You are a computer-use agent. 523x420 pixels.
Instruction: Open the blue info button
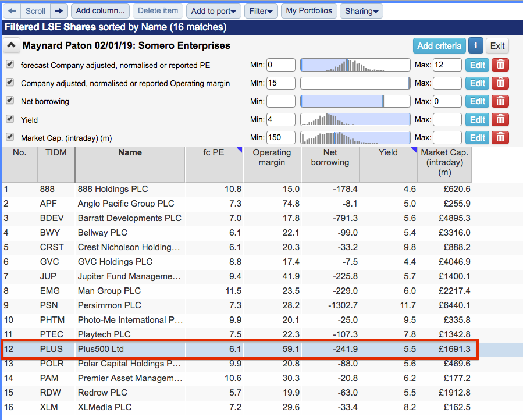(x=476, y=46)
